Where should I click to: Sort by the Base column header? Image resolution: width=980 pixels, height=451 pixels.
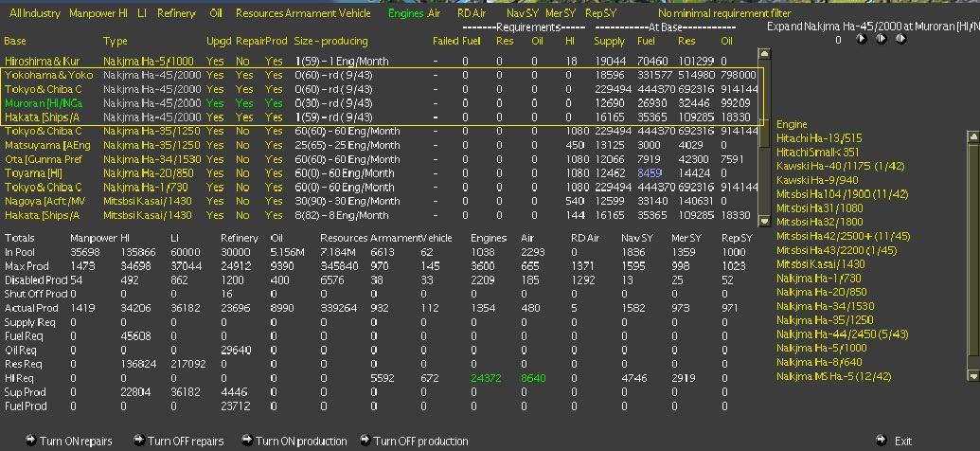coord(15,42)
